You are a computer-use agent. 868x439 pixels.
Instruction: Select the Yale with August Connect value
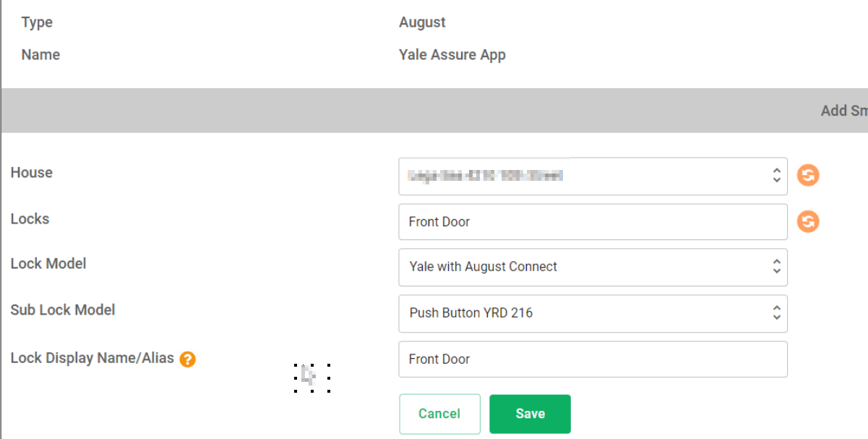click(x=484, y=267)
